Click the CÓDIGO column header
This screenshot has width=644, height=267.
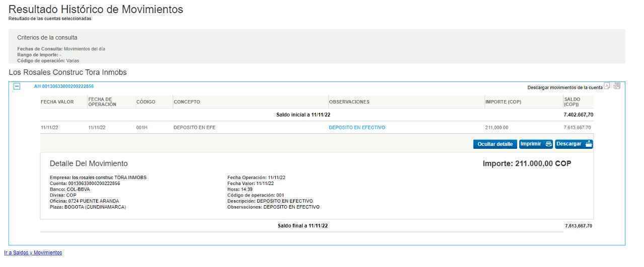tap(145, 102)
